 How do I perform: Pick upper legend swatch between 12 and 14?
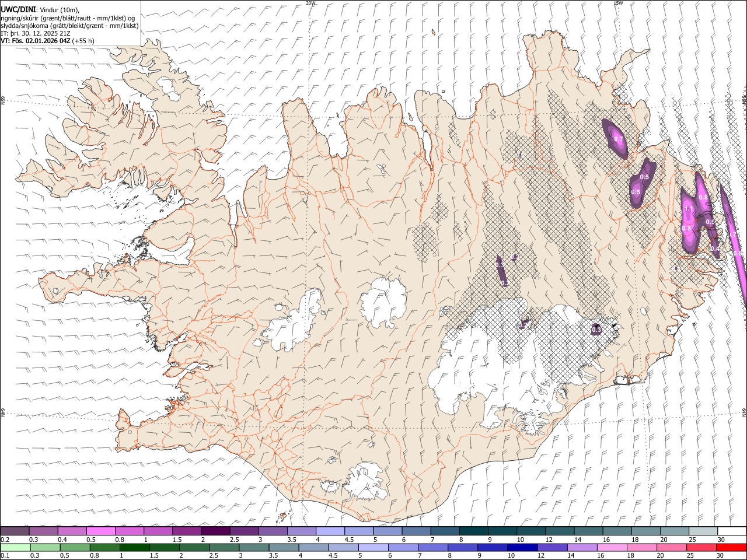[x=559, y=531]
